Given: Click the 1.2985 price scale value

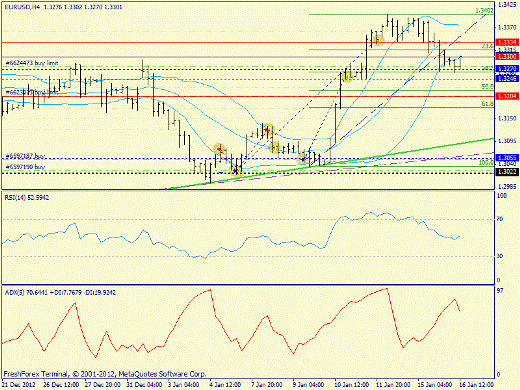Looking at the screenshot, I should 507,187.
